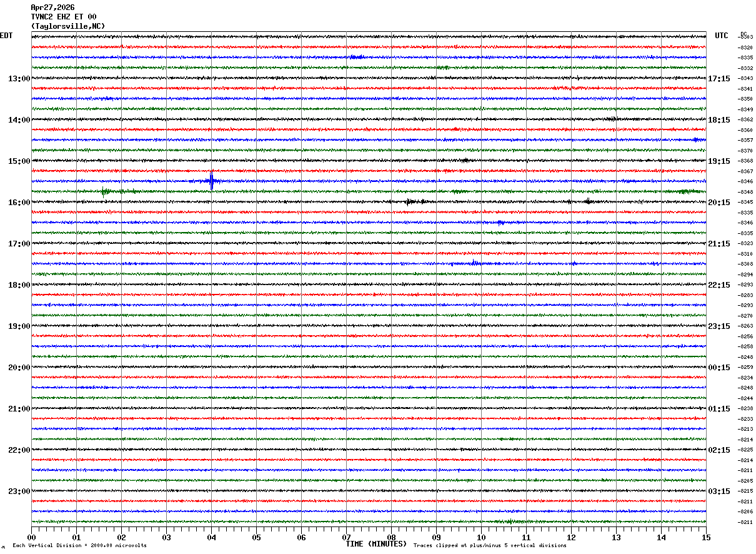The image size is (756, 554).
Task: Click the DC offset value -8368
Action: pyautogui.click(x=746, y=161)
